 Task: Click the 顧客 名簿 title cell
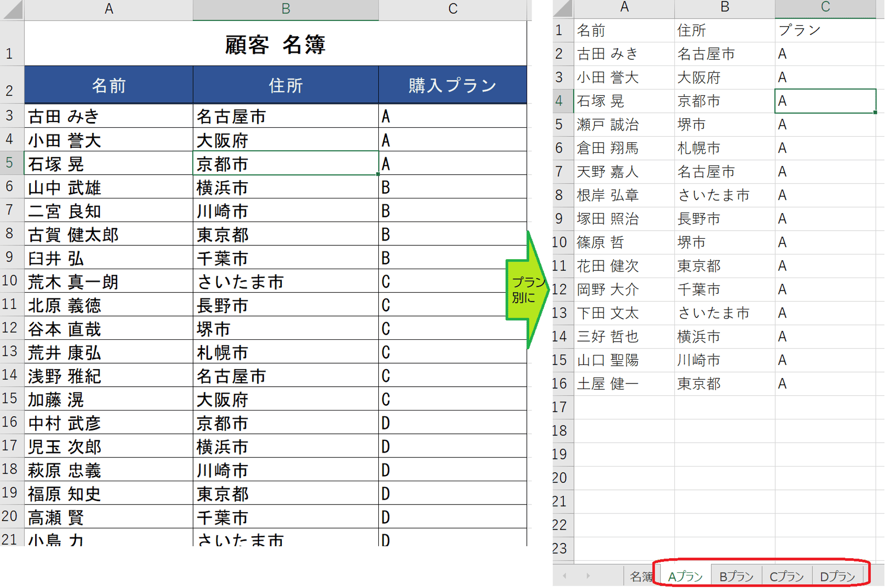click(x=275, y=45)
